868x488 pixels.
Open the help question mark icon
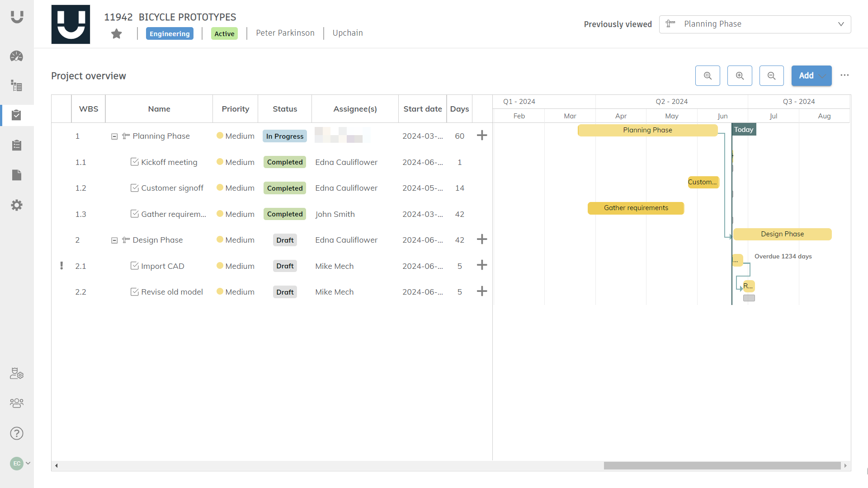point(17,433)
